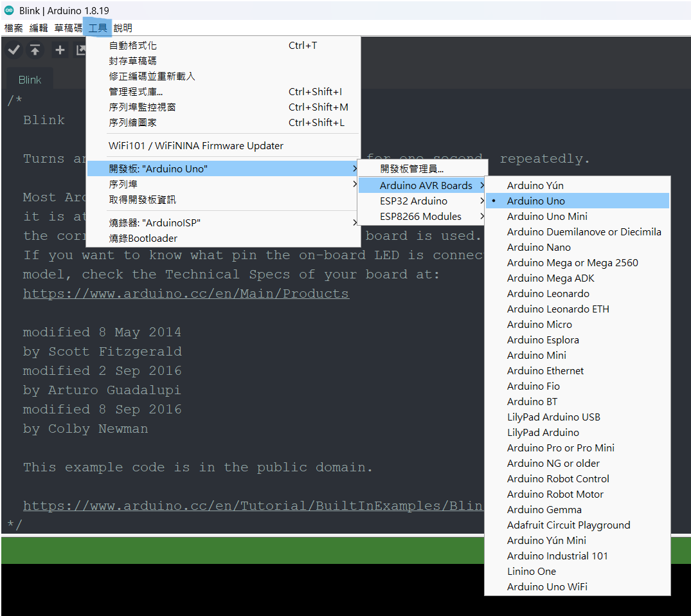The height and width of the screenshot is (616, 691).
Task: Select Arduino Micro board
Action: tap(577, 325)
